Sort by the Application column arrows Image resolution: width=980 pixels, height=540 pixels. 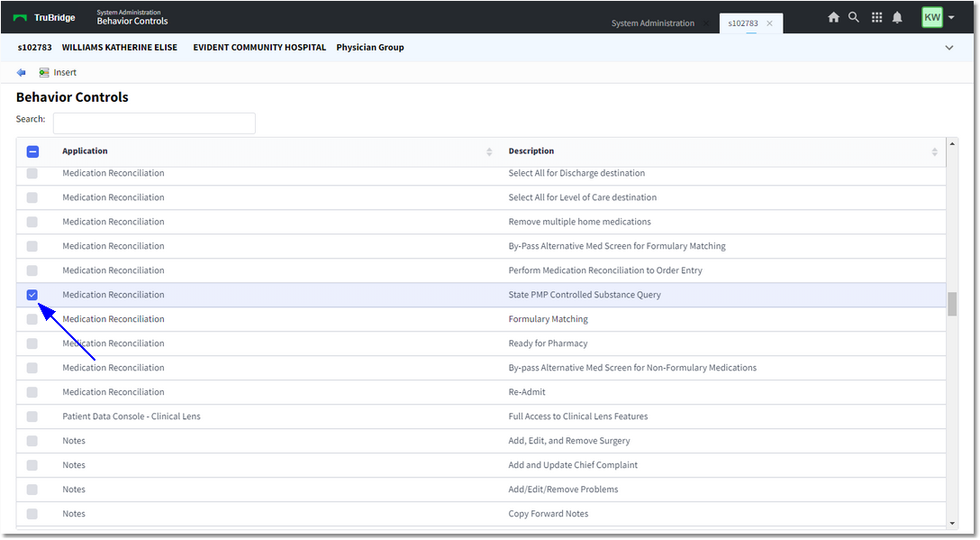coord(489,151)
